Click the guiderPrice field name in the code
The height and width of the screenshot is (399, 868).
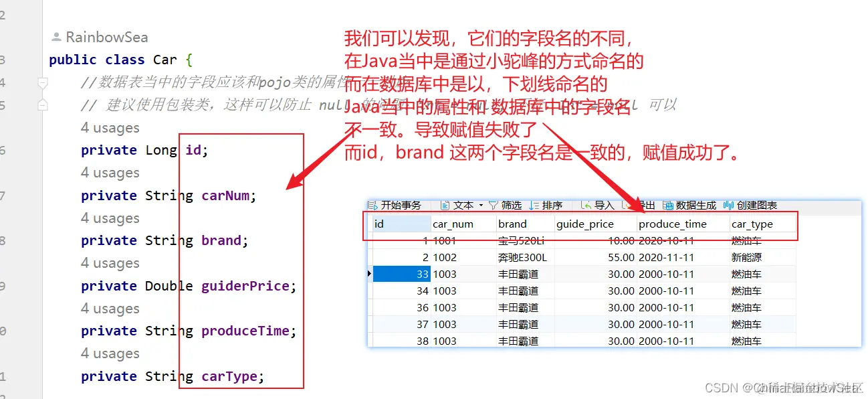point(245,286)
